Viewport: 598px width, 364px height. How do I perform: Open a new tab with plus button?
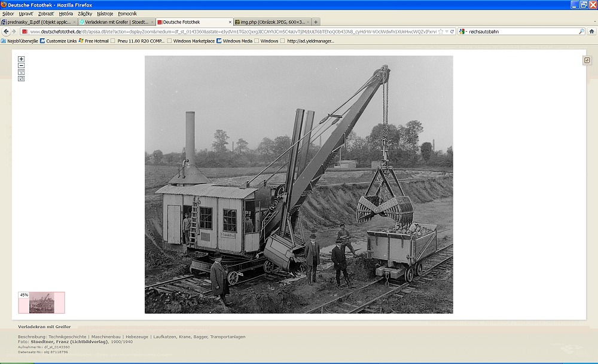click(x=316, y=22)
